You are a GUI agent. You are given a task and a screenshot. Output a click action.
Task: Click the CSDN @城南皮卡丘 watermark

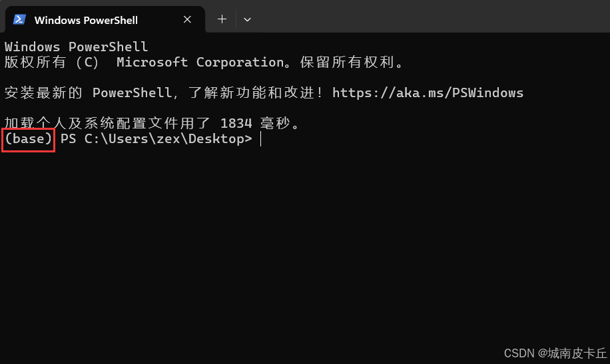point(555,353)
